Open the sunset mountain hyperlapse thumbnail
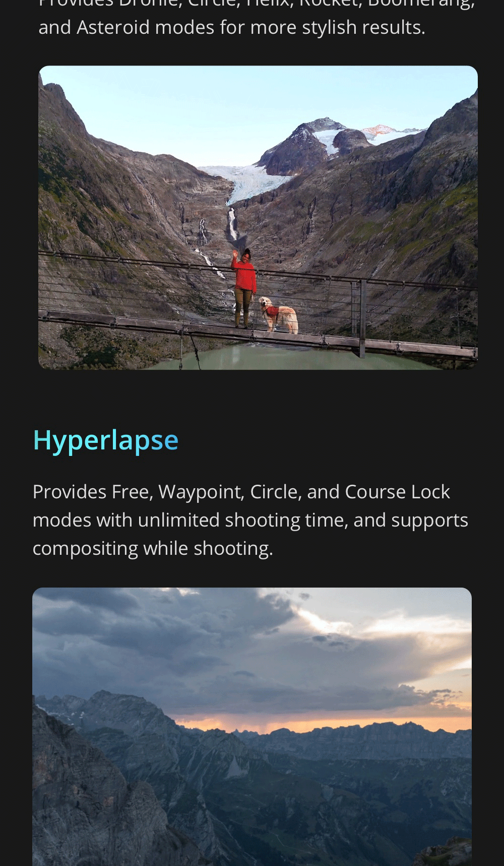Image resolution: width=504 pixels, height=866 pixels. pyautogui.click(x=252, y=726)
